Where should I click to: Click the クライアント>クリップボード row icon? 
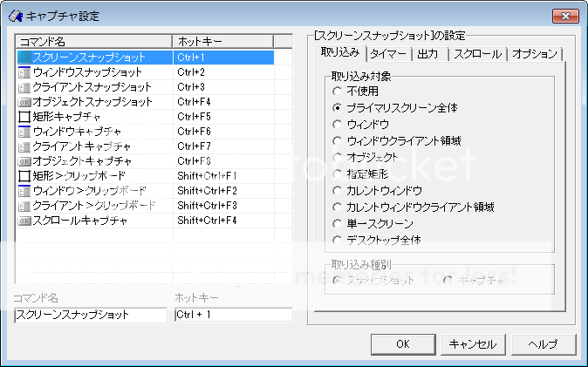(x=24, y=206)
